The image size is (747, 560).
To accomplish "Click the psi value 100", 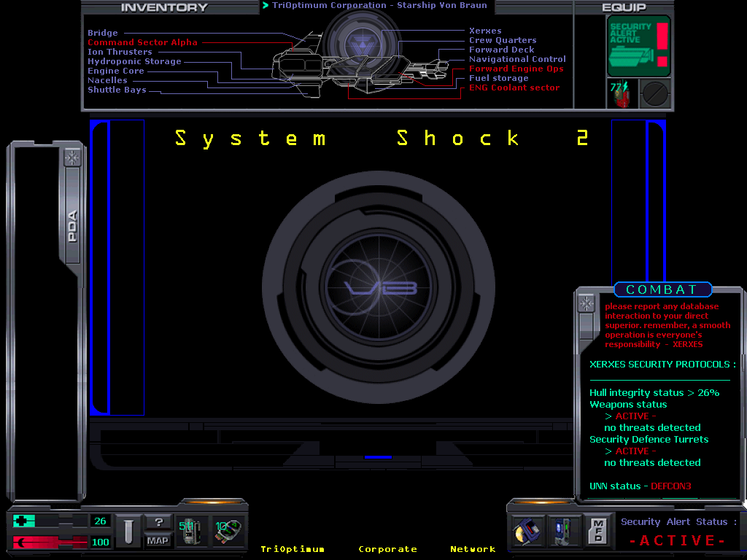I will point(100,542).
